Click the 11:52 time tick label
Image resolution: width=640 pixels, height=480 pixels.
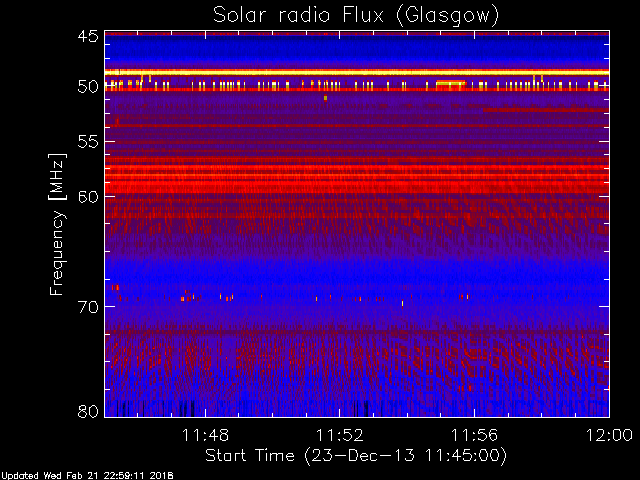[340, 435]
